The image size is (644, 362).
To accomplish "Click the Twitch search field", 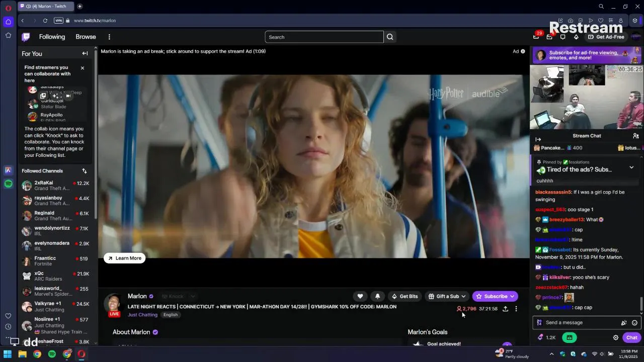I will tap(324, 37).
